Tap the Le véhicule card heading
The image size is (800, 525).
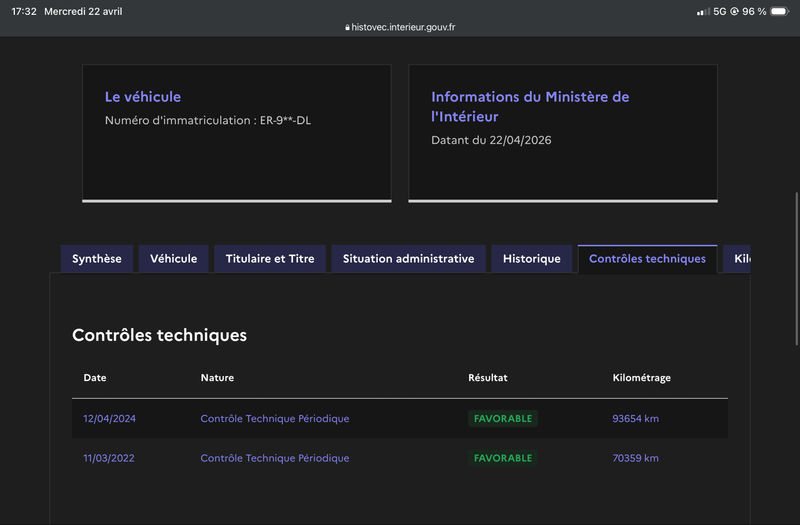coord(143,97)
